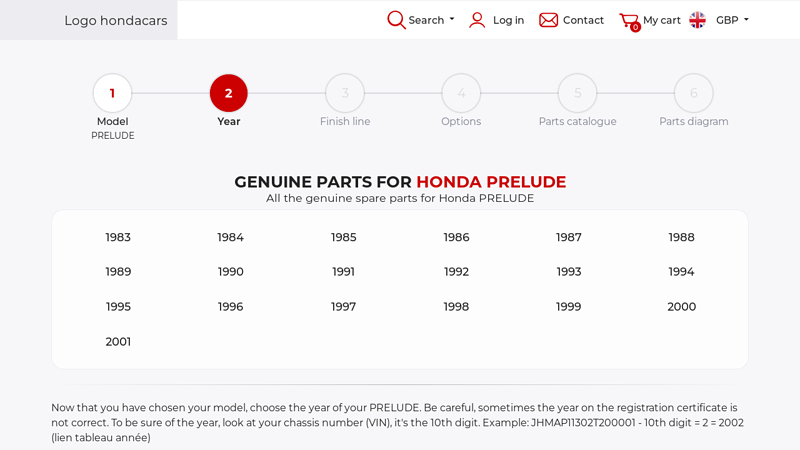Select step 2 Year circle
The image size is (800, 450).
pyautogui.click(x=229, y=93)
